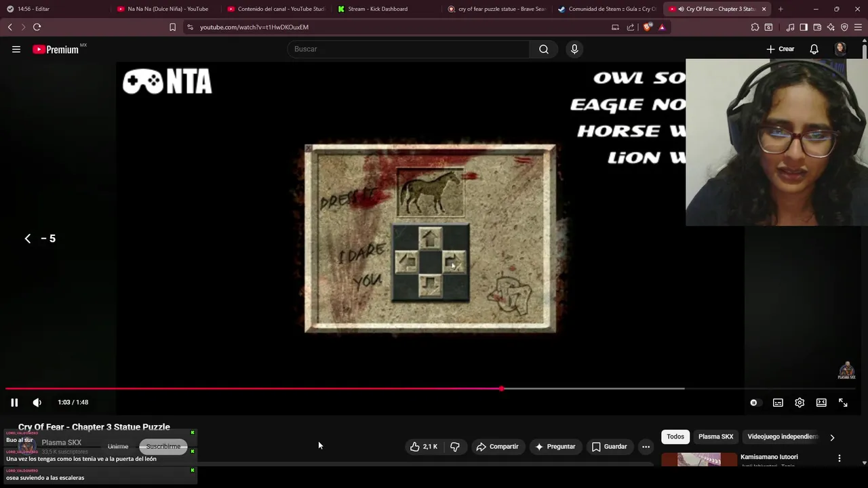Click the install/cast screen icon in address bar
Viewport: 868px width, 488px height.
(615, 27)
